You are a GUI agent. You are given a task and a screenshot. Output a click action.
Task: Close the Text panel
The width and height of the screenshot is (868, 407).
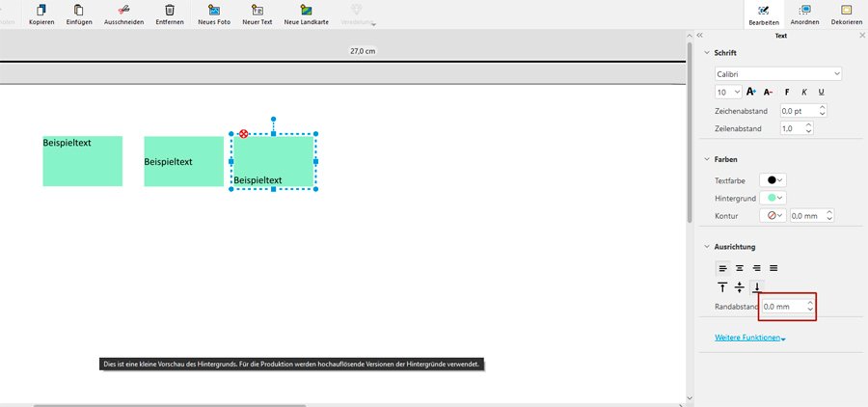pos(862,35)
